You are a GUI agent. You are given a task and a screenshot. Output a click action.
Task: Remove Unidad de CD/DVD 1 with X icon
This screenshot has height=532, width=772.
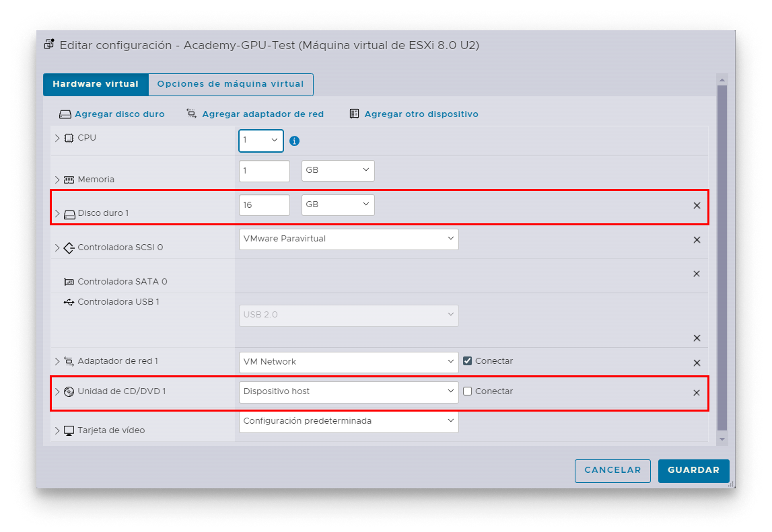(x=697, y=393)
